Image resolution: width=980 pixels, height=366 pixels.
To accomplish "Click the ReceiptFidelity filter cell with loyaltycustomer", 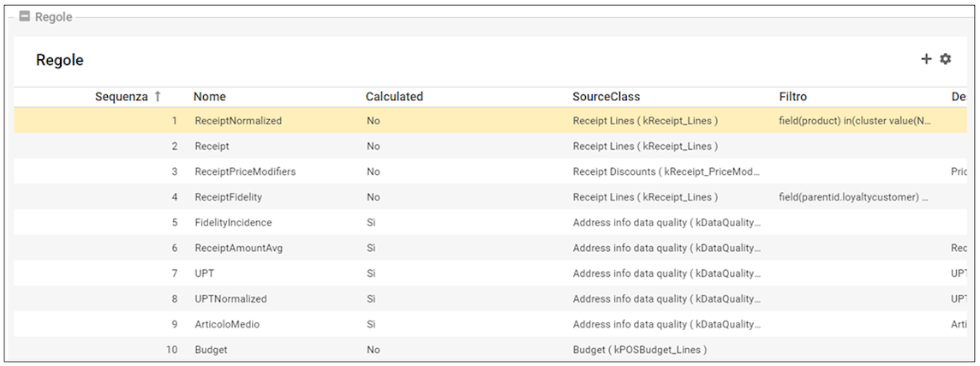I will (x=854, y=197).
